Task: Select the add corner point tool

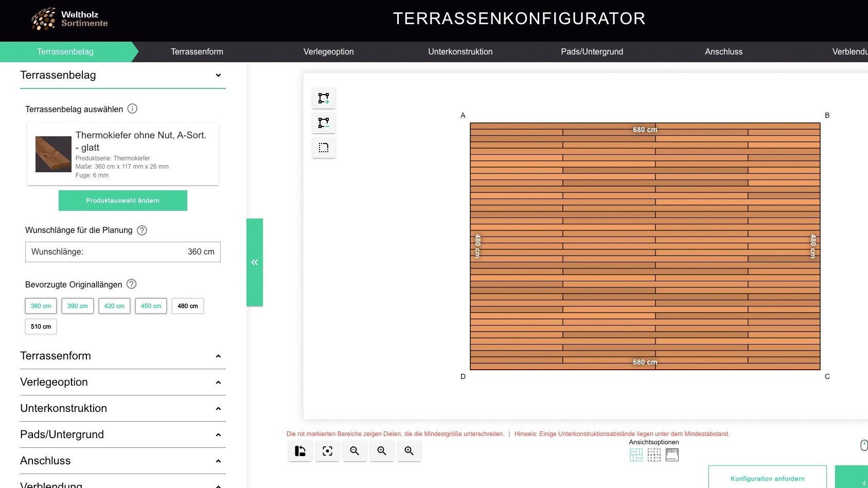Action: click(324, 98)
